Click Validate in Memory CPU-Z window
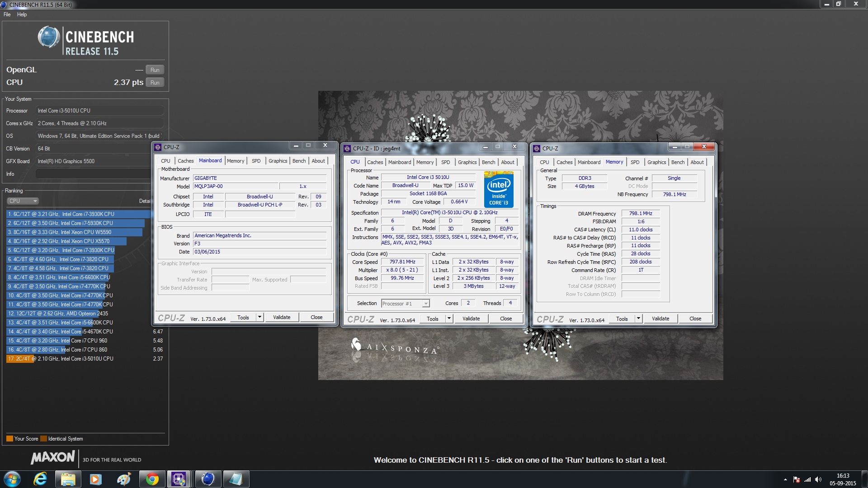This screenshot has width=868, height=488. tap(660, 319)
